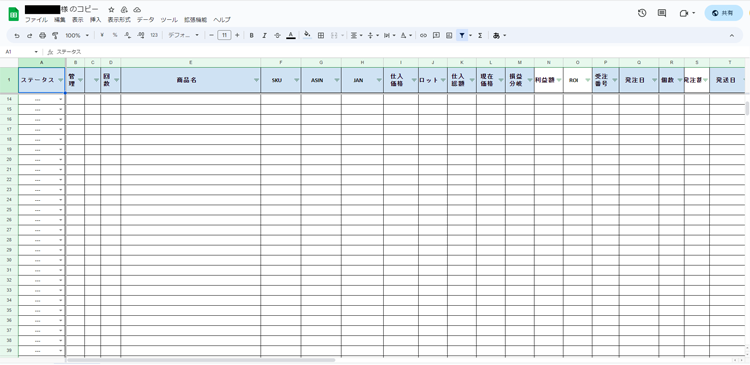
Task: Decrease decimal places
Action: 127,35
